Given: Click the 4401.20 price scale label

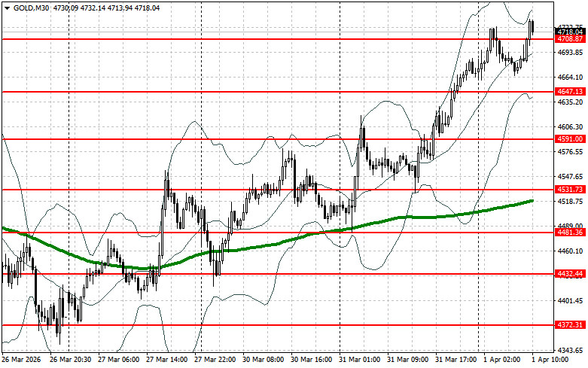Looking at the screenshot, I should (x=568, y=301).
